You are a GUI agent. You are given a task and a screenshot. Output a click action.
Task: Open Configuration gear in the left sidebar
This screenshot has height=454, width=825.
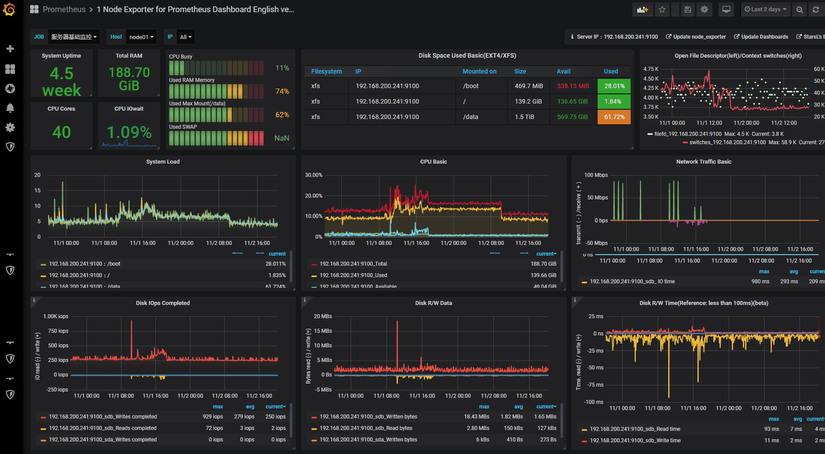(10, 127)
